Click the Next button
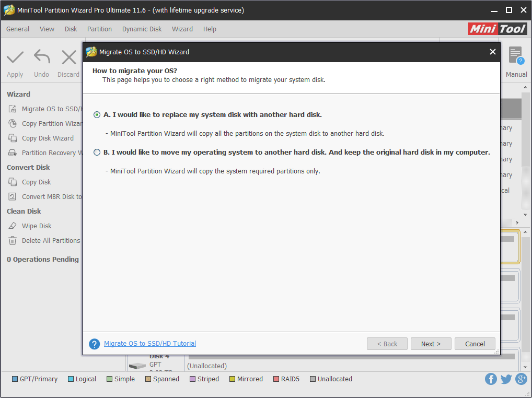 click(431, 344)
